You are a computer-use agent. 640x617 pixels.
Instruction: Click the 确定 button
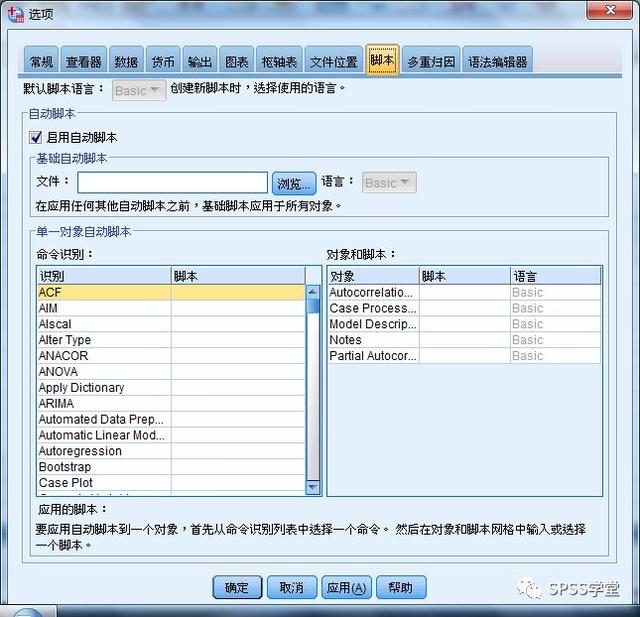(237, 587)
